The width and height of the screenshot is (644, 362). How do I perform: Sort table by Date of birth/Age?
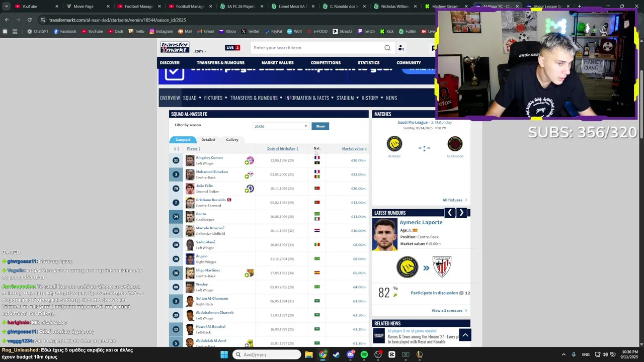pyautogui.click(x=283, y=149)
